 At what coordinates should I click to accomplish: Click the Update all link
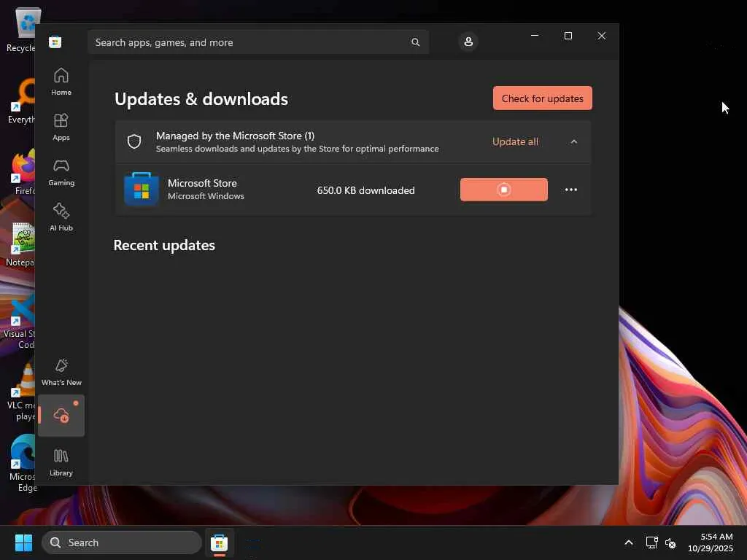click(x=515, y=142)
